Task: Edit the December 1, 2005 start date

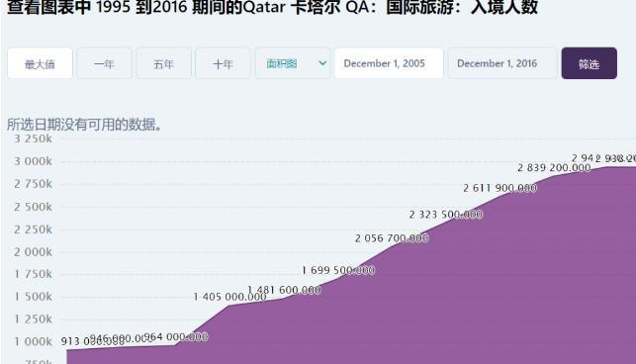Action: (x=389, y=63)
